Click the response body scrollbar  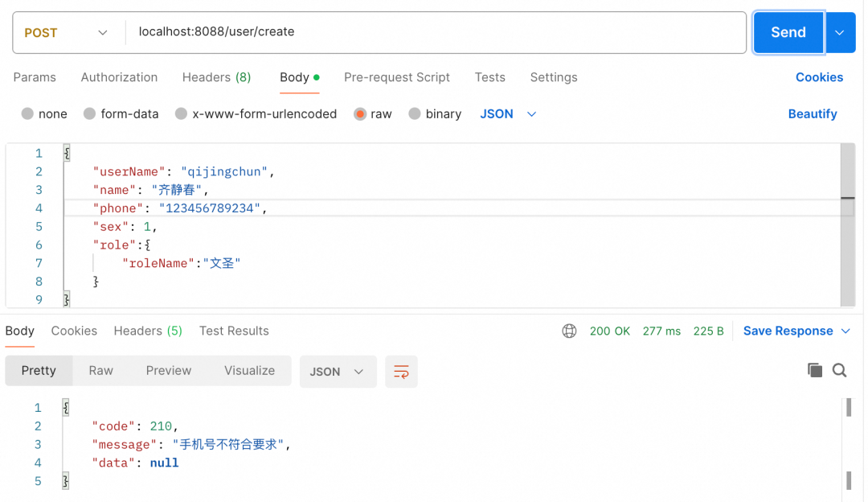849,445
